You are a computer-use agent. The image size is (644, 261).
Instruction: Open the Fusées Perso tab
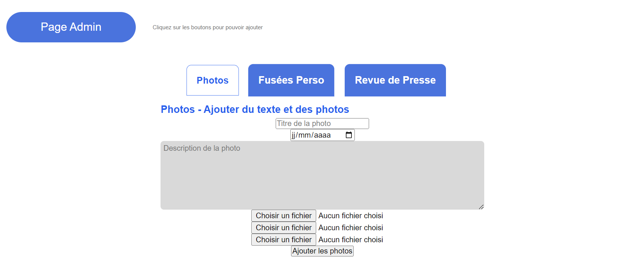(x=291, y=80)
